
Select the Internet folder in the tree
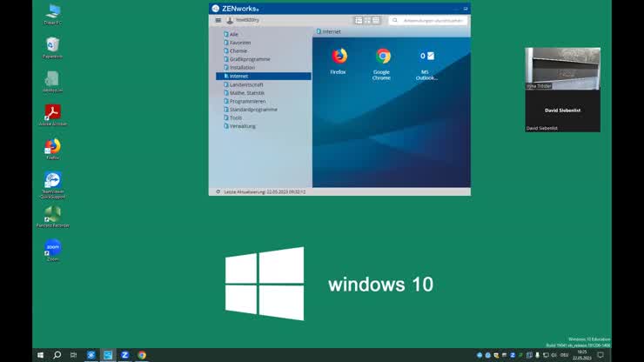coord(264,76)
